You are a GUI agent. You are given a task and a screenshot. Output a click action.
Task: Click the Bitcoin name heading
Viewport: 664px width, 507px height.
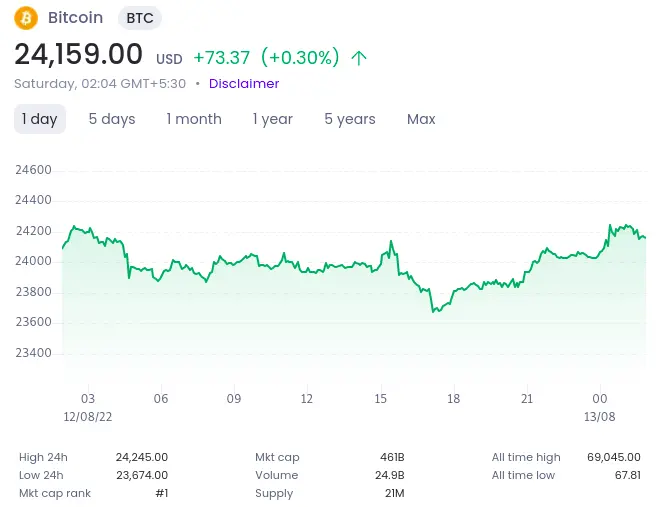[75, 18]
